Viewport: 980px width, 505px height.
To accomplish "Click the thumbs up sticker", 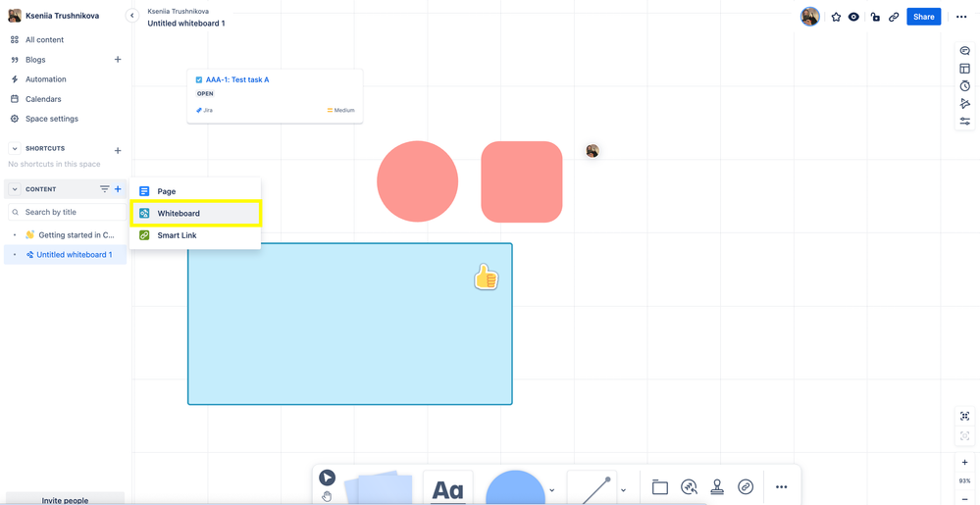I will [486, 277].
